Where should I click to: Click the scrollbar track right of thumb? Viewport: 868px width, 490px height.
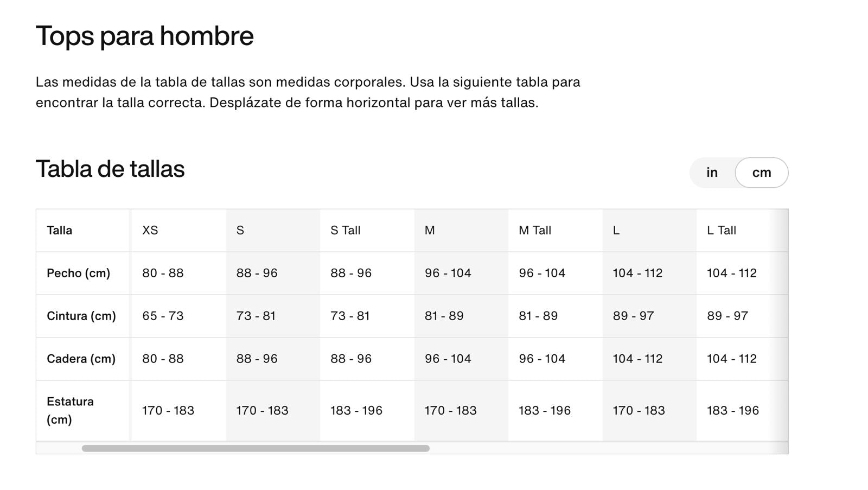tap(608, 448)
